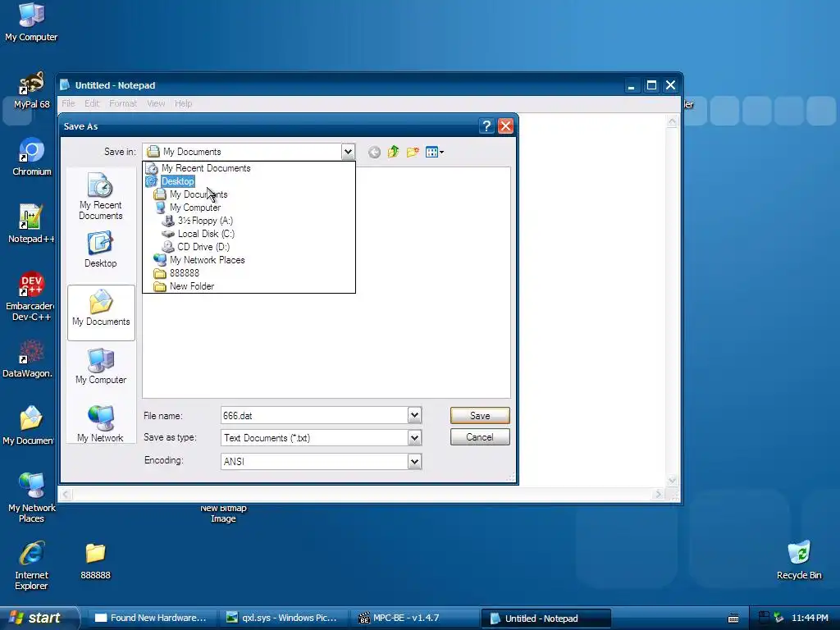Image resolution: width=840 pixels, height=630 pixels.
Task: Select Internet Explorer desktop icon
Action: tap(32, 565)
